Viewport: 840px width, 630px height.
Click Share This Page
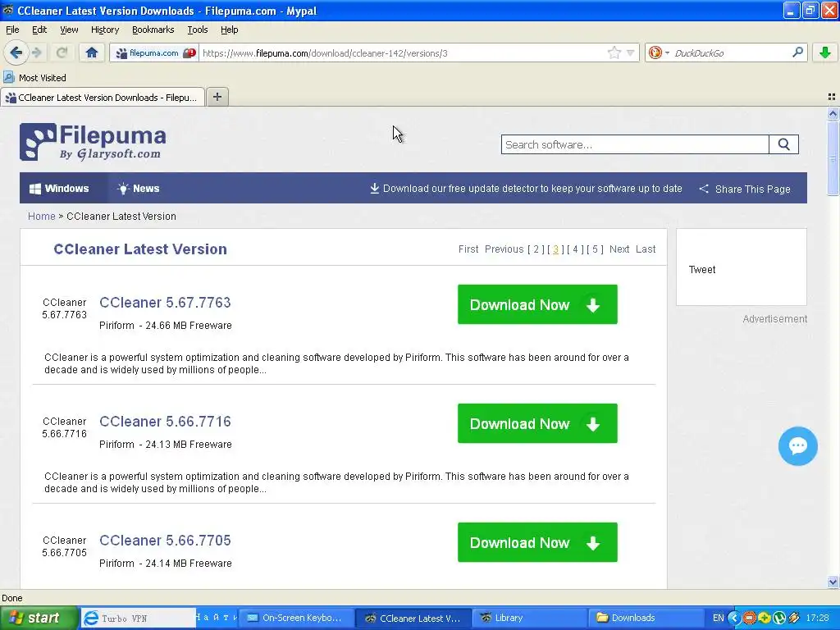pyautogui.click(x=745, y=189)
